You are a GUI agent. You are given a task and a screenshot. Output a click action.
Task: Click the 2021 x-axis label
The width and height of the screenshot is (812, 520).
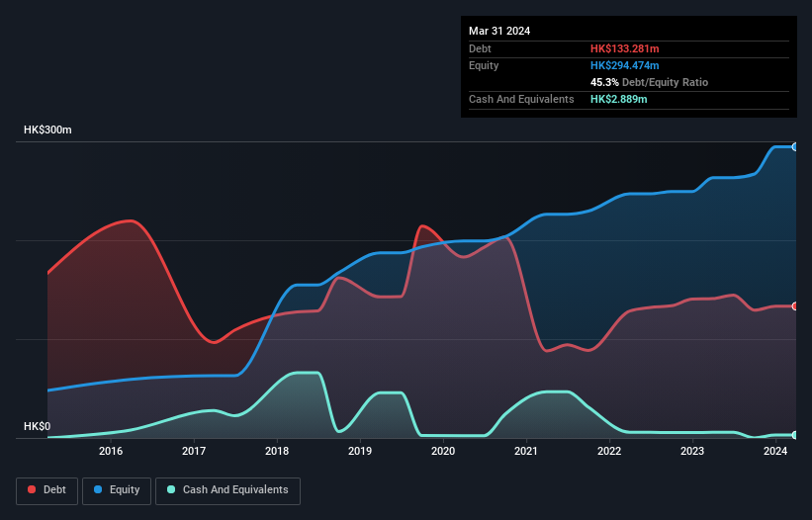tap(526, 451)
